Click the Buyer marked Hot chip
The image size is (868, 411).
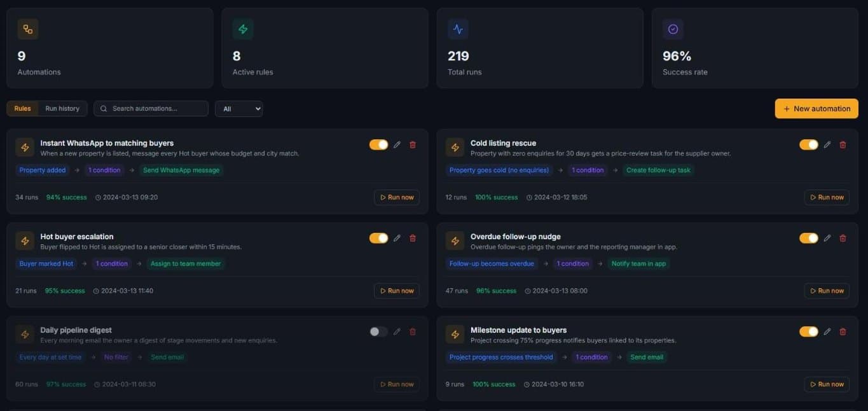point(46,264)
